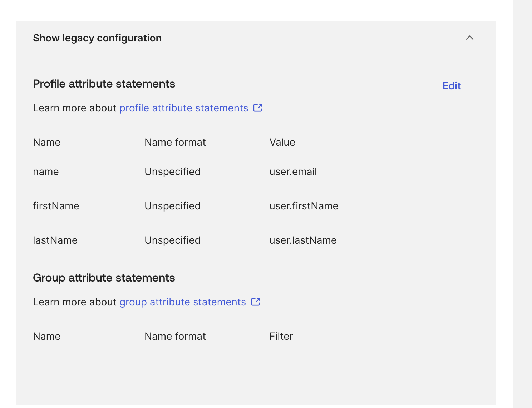This screenshot has width=532, height=408.
Task: Select the user.lastName value cell
Action: coord(303,240)
